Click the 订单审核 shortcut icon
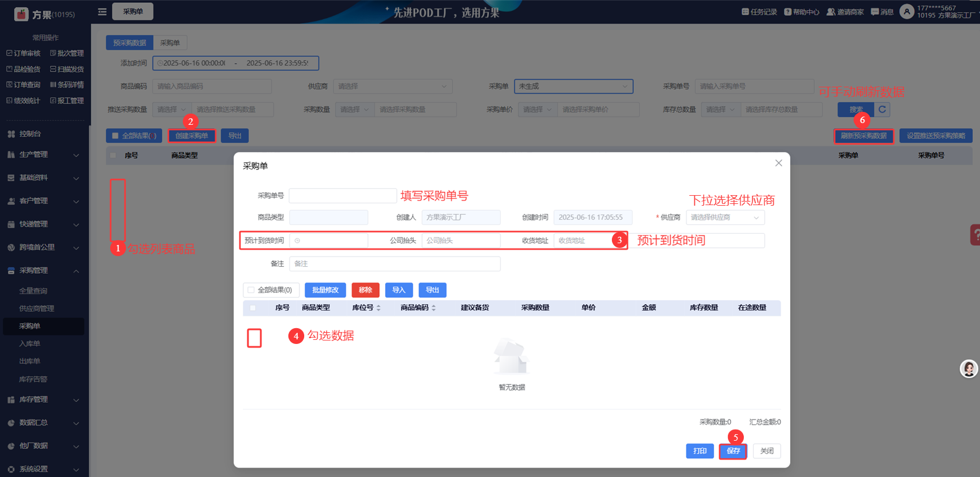The image size is (980, 477). (9, 53)
